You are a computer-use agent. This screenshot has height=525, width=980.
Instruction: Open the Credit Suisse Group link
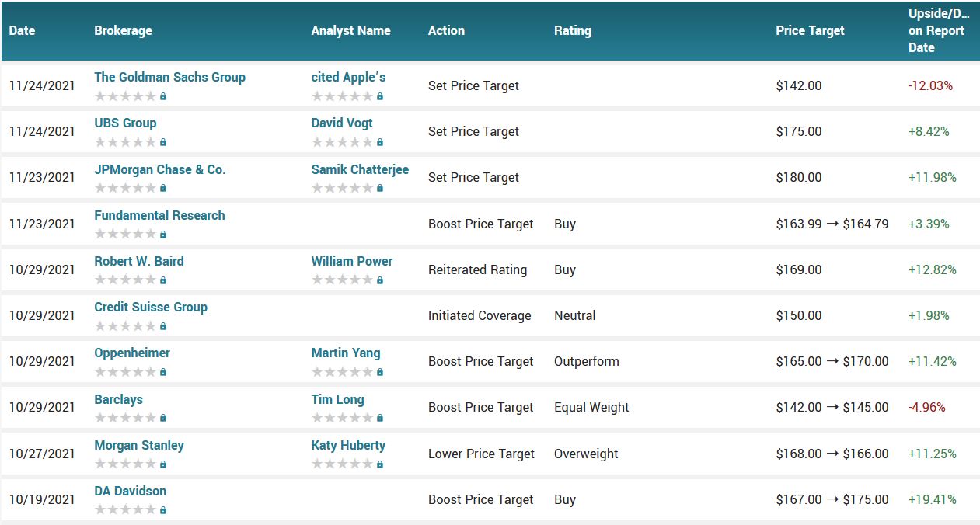click(151, 307)
